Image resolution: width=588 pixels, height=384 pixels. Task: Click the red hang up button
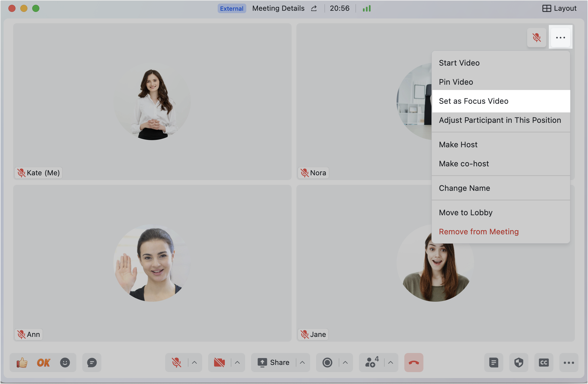[414, 363]
